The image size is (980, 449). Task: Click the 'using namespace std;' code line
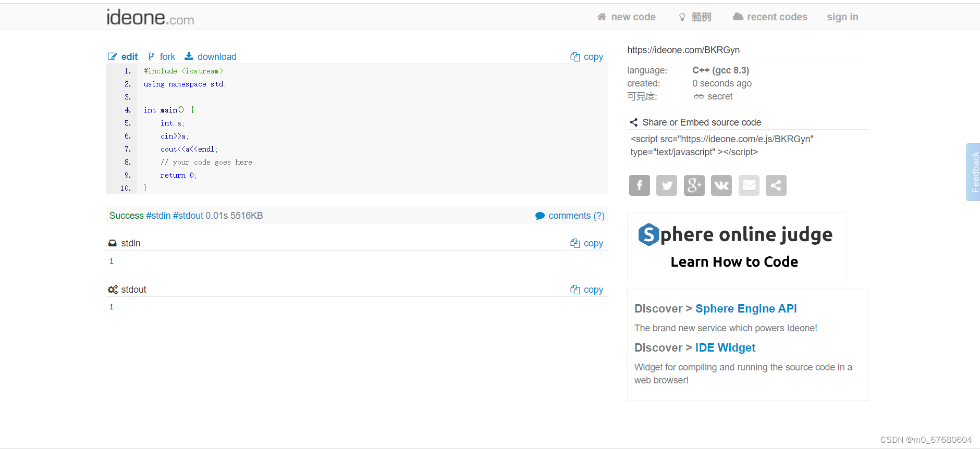185,84
